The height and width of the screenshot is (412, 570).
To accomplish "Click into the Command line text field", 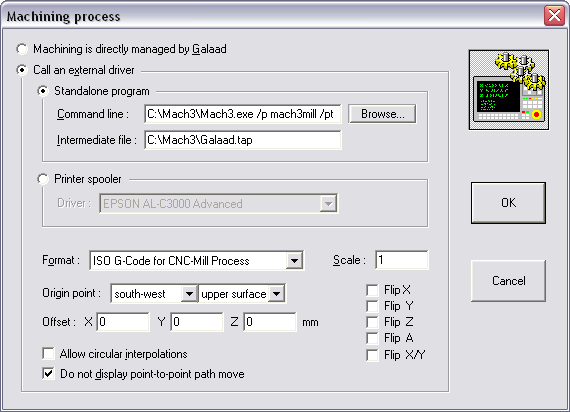I will 242,114.
